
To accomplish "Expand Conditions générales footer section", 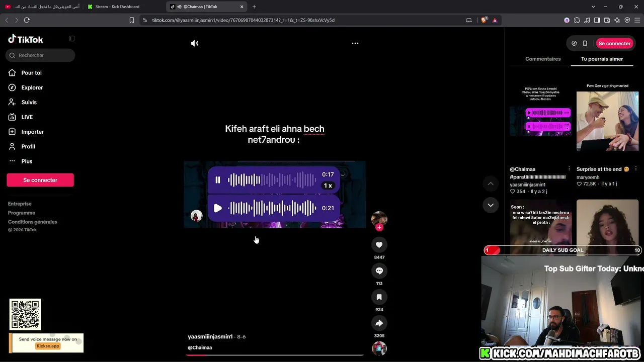I will [x=33, y=222].
